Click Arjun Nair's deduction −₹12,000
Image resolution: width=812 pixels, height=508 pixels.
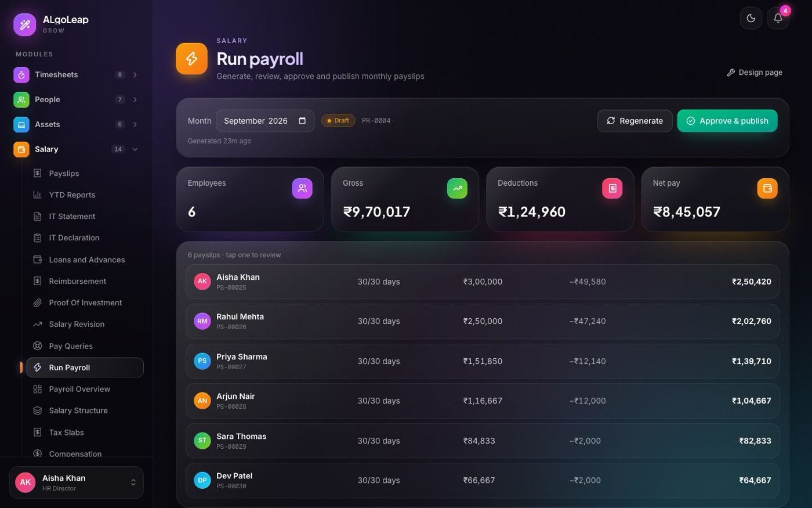point(588,401)
